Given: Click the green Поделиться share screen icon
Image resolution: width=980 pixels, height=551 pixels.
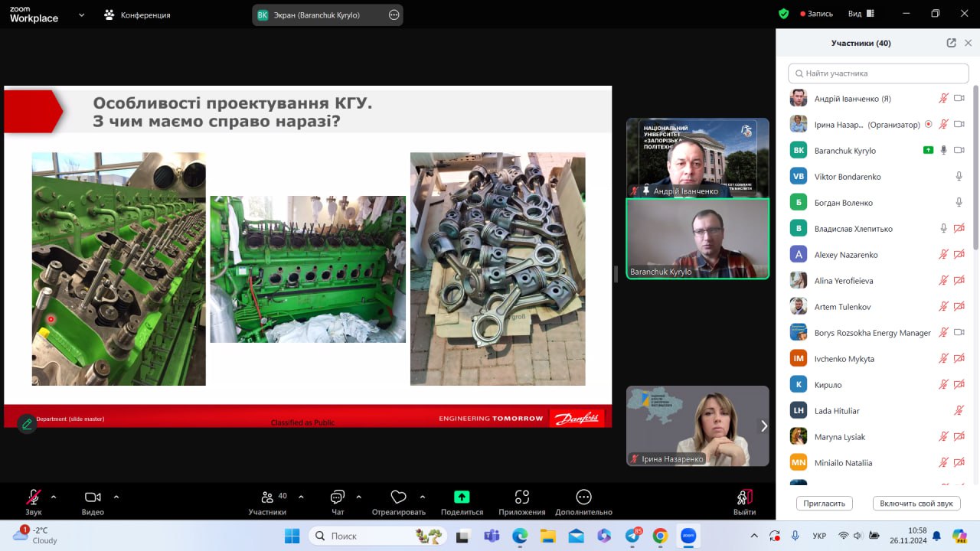Looking at the screenshot, I should tap(462, 497).
